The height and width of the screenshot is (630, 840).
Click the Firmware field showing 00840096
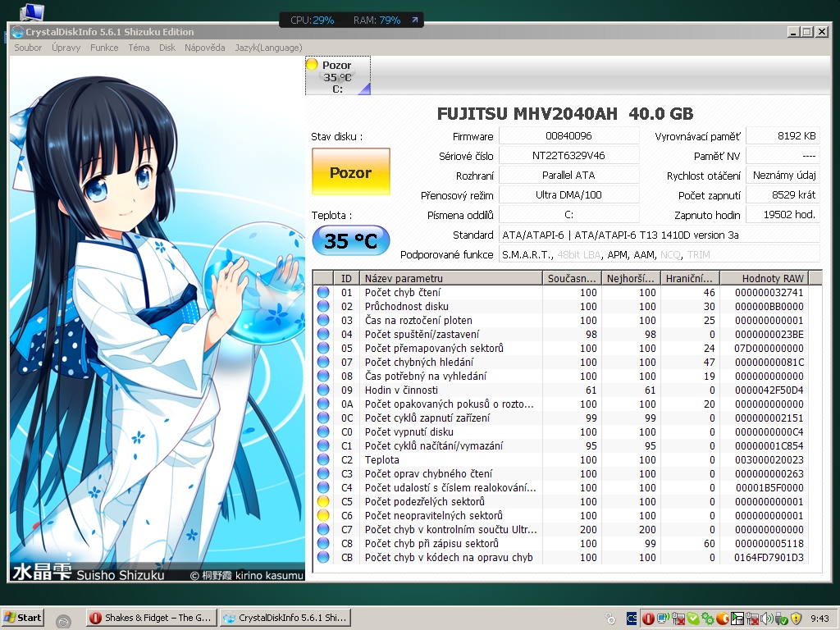coord(569,135)
